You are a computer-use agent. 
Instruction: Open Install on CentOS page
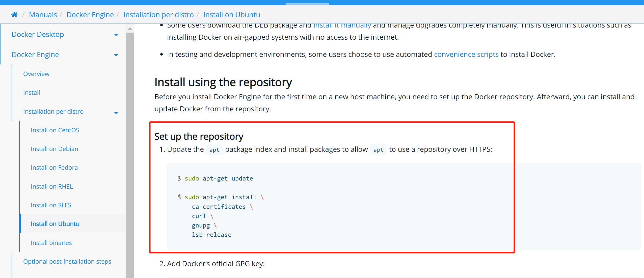coord(55,130)
